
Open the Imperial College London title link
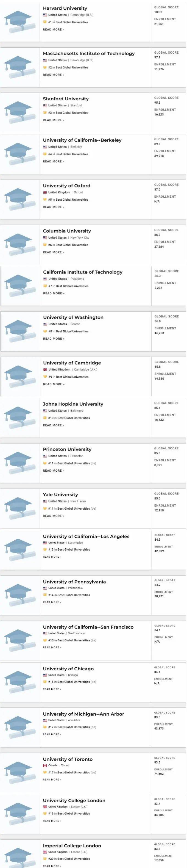(x=72, y=845)
